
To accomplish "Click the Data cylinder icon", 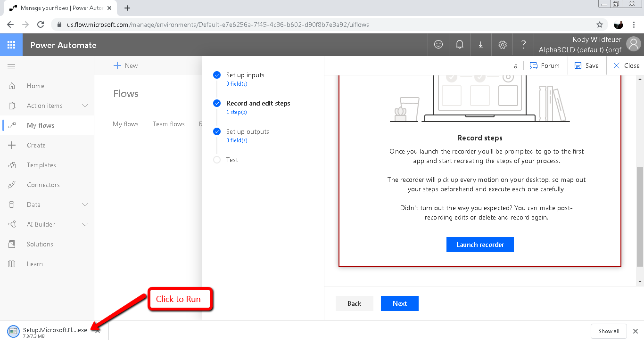I will [x=12, y=204].
